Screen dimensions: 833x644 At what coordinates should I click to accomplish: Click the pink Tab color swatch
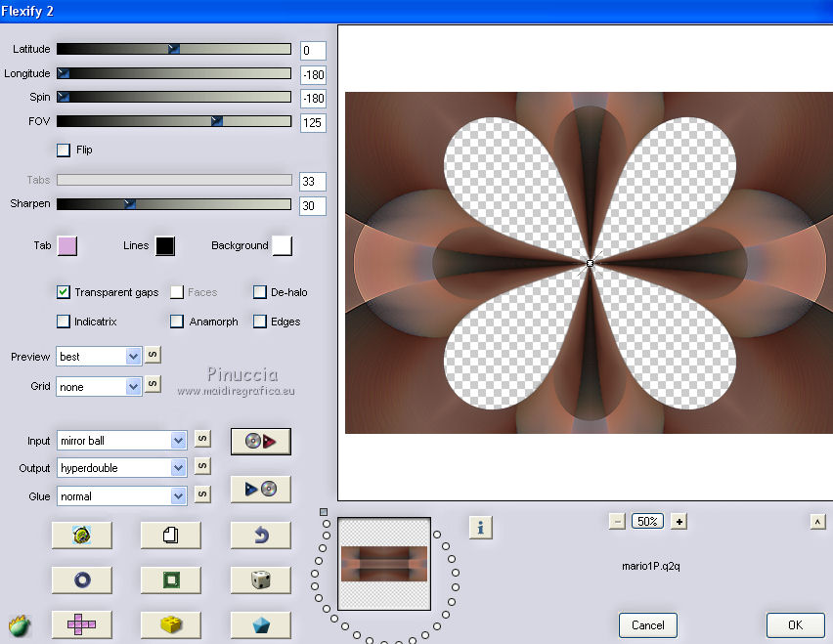[x=67, y=246]
